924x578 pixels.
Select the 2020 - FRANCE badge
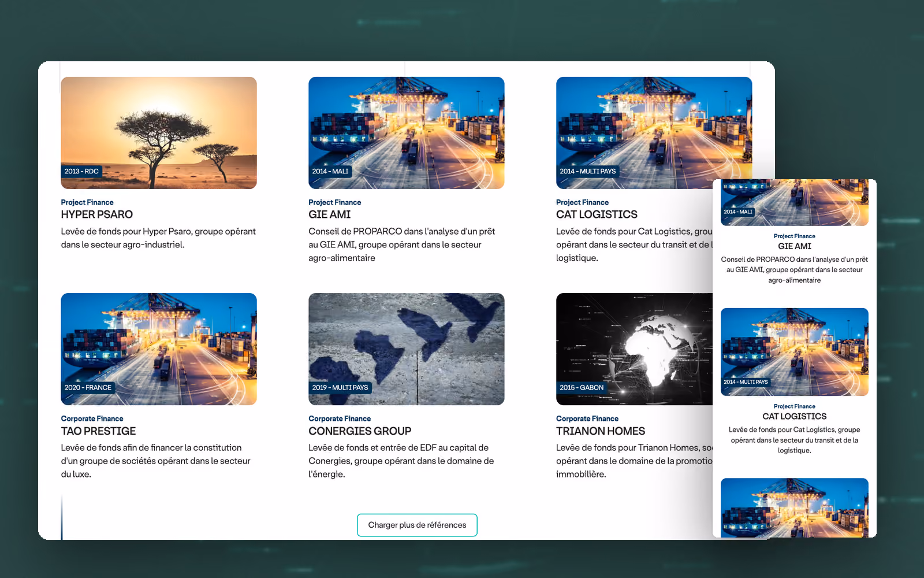pyautogui.click(x=88, y=387)
